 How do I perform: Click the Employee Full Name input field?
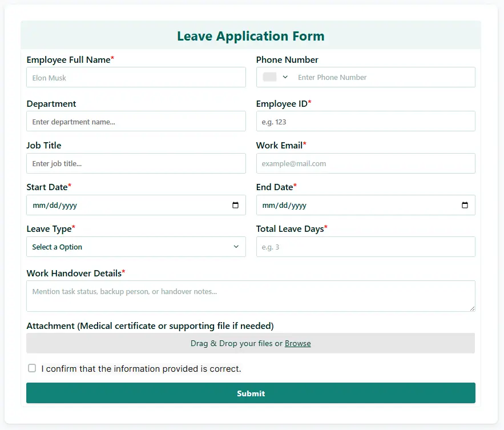click(136, 77)
